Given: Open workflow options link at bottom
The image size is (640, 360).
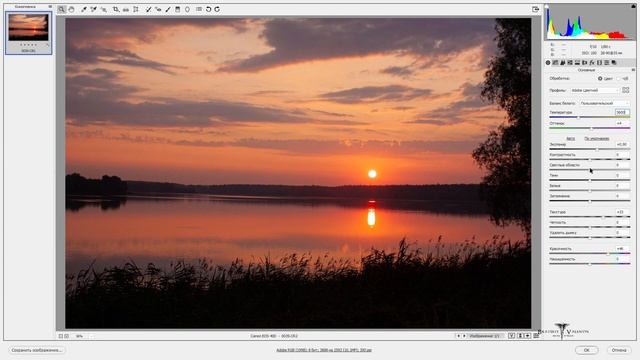Looking at the screenshot, I should pyautogui.click(x=324, y=350).
